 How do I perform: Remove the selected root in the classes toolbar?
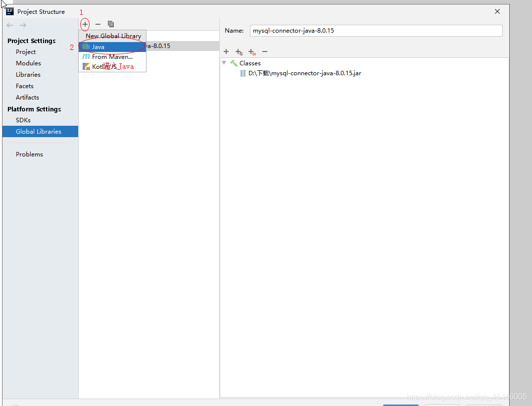pyautogui.click(x=265, y=51)
